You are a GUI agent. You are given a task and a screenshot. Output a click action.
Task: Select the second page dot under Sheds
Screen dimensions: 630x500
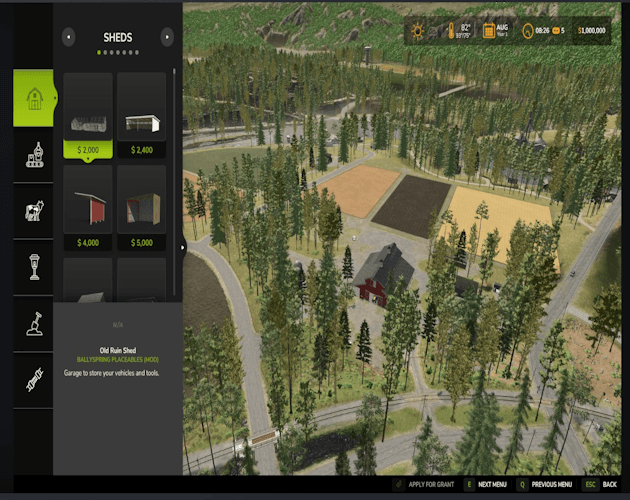pyautogui.click(x=105, y=53)
